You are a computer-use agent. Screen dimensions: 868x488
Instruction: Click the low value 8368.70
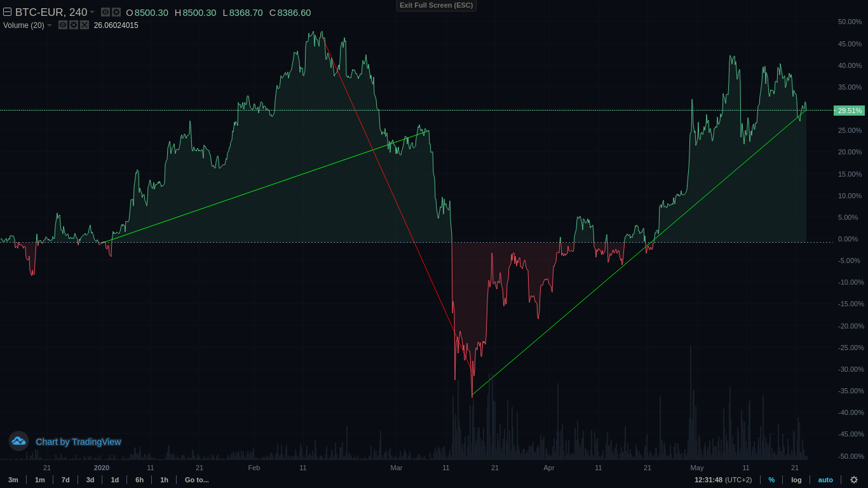[245, 13]
